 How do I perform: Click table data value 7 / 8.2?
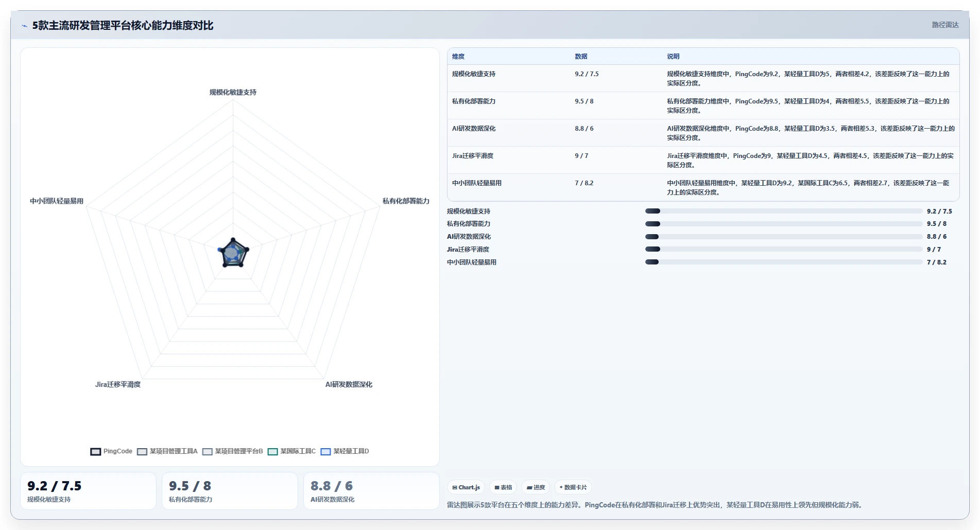tap(584, 183)
